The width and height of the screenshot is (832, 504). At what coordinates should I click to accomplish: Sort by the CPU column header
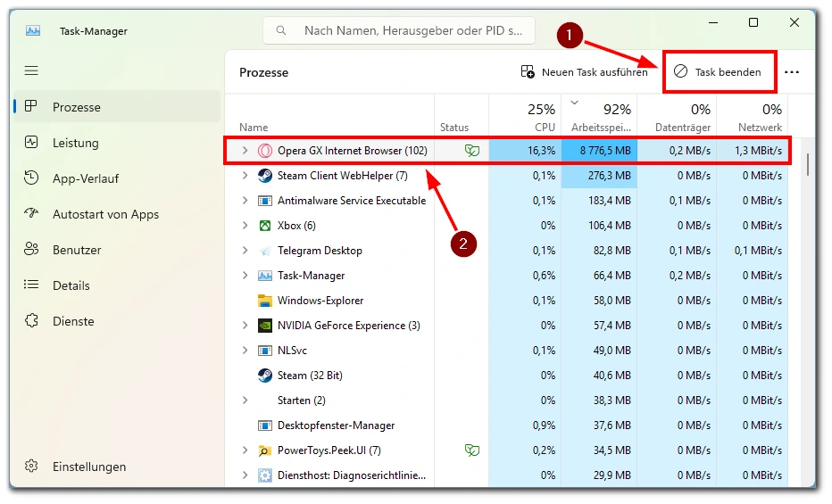(x=525, y=115)
